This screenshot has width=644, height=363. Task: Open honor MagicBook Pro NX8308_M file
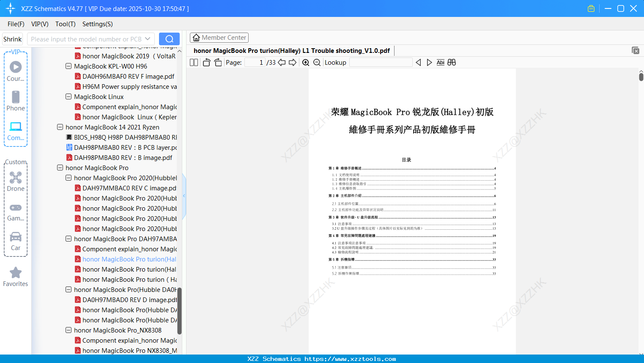click(126, 351)
